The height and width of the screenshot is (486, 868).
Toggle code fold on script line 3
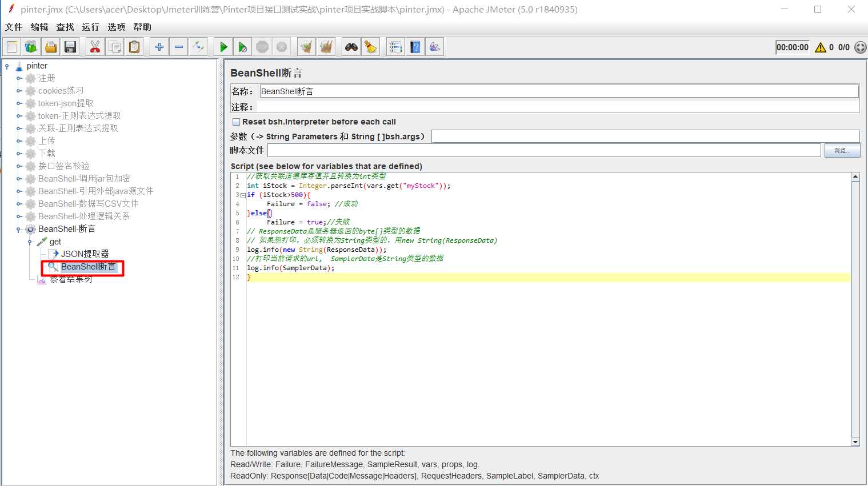[x=243, y=195]
